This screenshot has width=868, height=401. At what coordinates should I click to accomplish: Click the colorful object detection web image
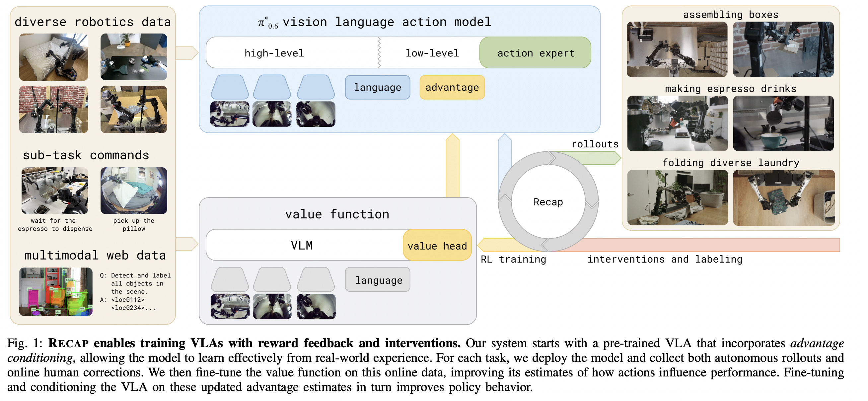(56, 292)
